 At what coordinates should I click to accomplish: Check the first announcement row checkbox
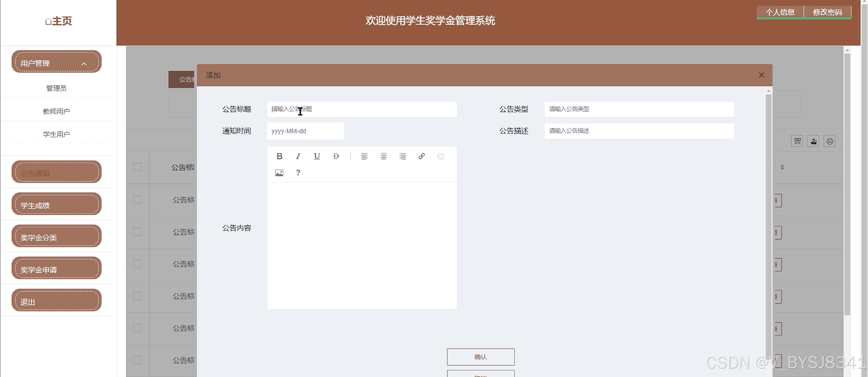pos(137,200)
